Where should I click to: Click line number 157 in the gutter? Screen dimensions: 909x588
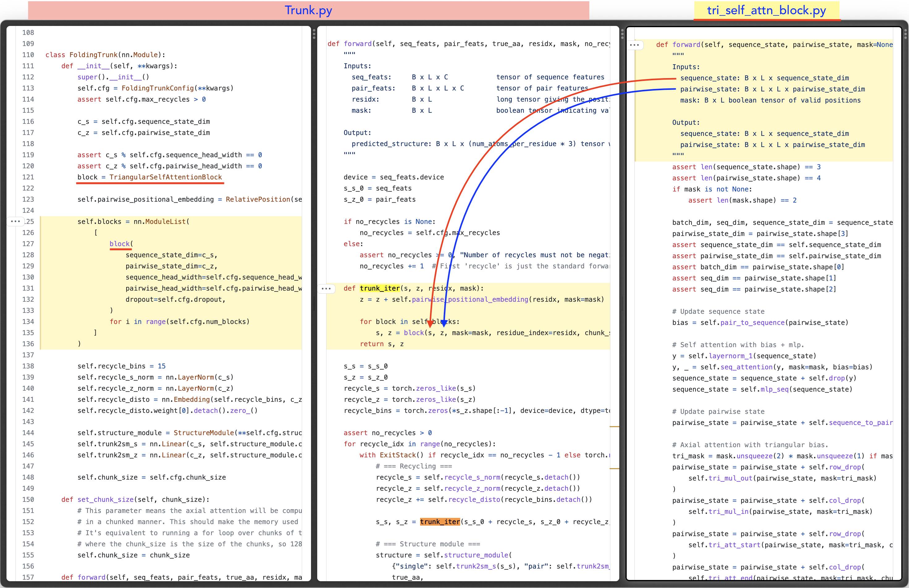(x=28, y=577)
